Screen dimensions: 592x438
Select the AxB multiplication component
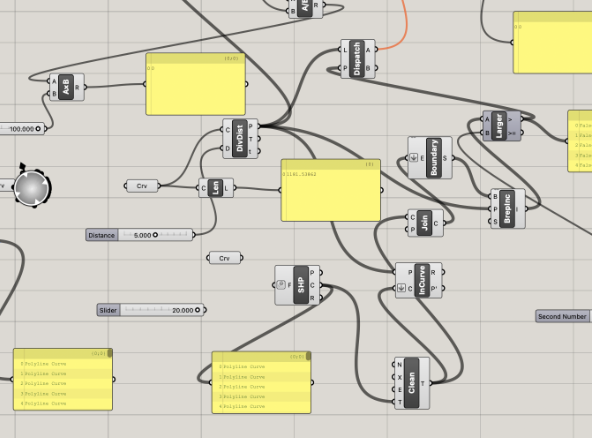tap(67, 87)
